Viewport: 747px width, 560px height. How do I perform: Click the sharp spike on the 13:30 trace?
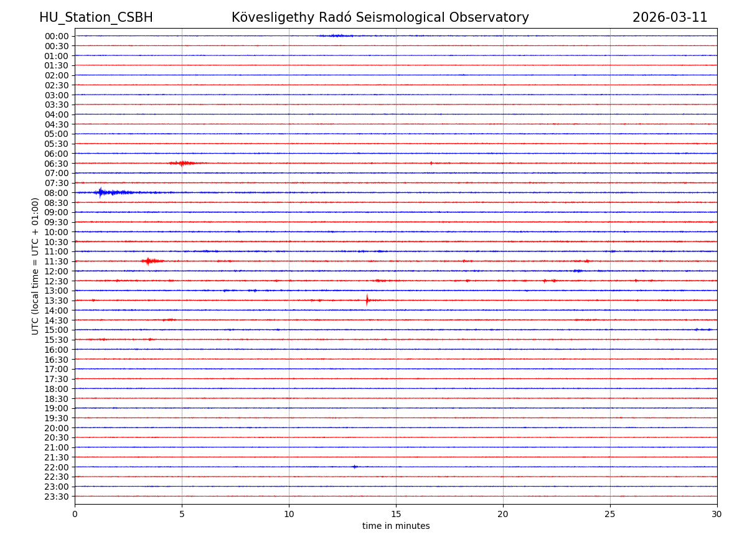pos(367,300)
